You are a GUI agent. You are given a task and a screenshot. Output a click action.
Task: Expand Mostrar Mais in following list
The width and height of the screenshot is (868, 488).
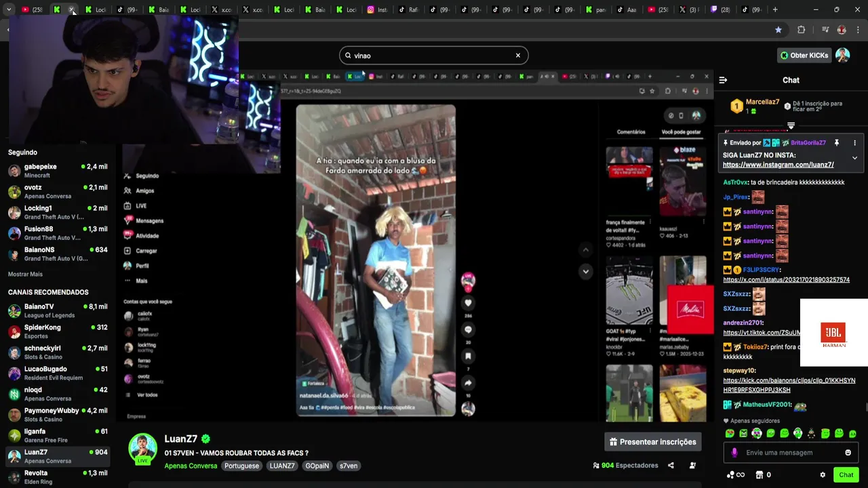point(25,274)
